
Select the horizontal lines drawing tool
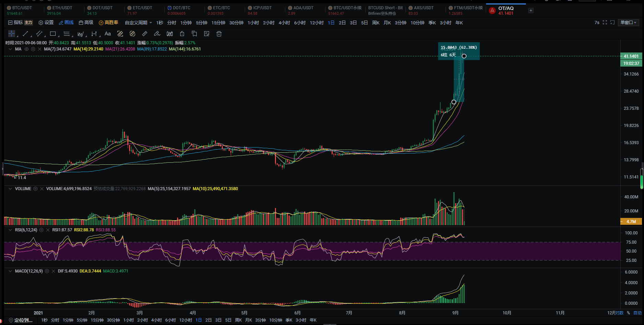(x=67, y=34)
